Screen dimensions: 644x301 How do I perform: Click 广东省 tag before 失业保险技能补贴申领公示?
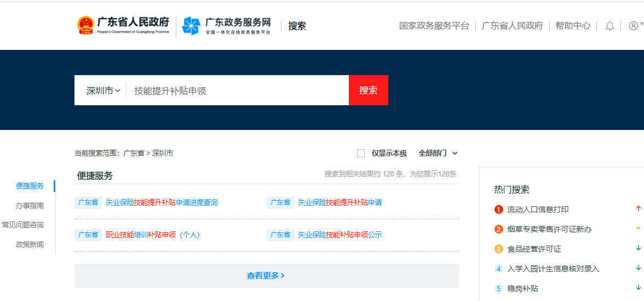pyautogui.click(x=280, y=235)
